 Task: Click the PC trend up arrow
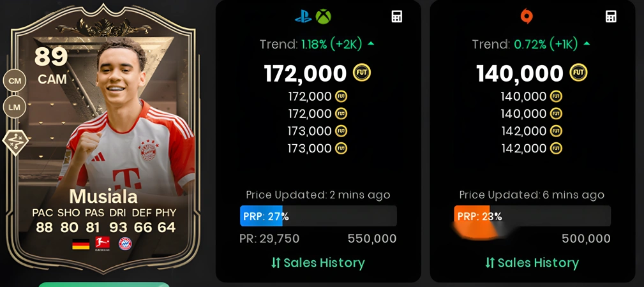tap(586, 43)
